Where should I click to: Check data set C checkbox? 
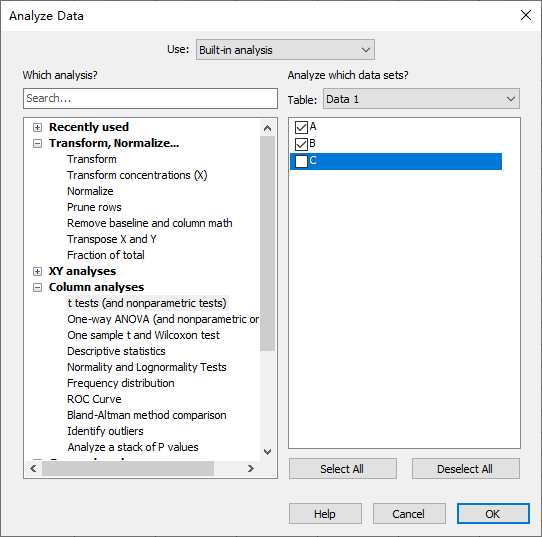point(301,161)
